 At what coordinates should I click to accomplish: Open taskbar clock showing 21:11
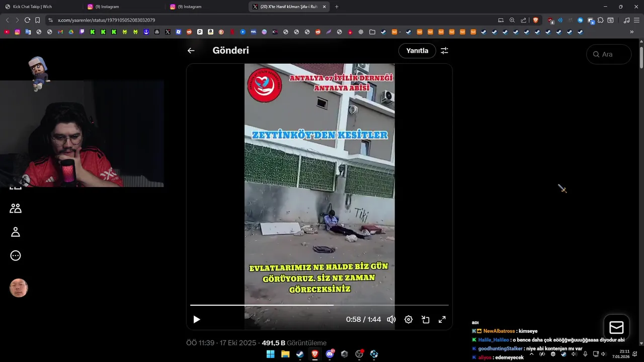click(x=621, y=354)
